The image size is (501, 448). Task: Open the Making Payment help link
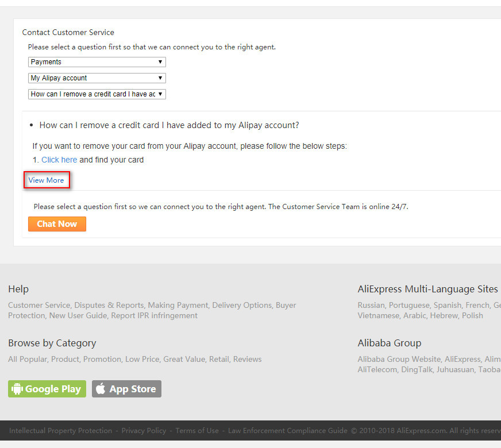178,306
